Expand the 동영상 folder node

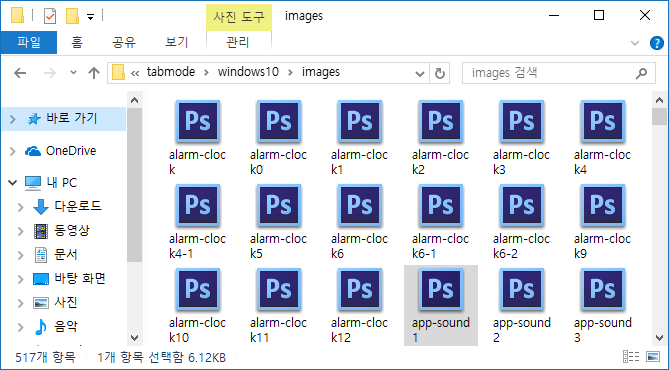(20, 231)
